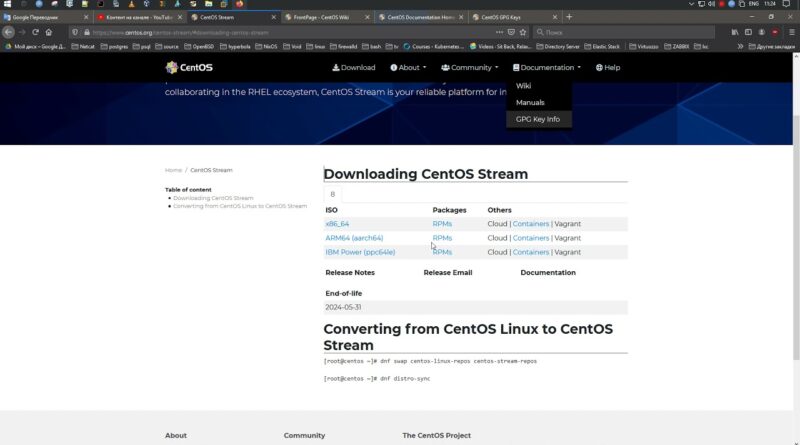800x445 pixels.
Task: Click the Поиск search field
Action: (x=623, y=32)
